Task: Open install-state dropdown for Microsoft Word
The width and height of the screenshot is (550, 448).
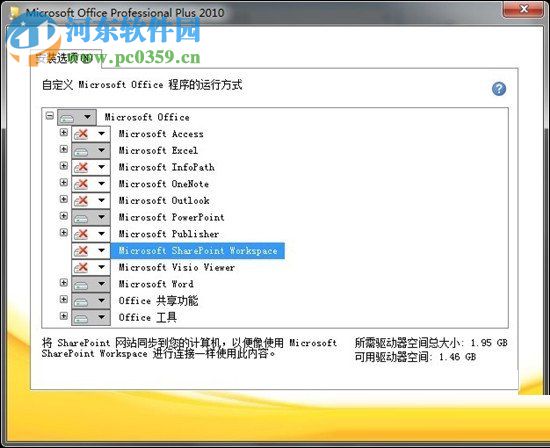Action: click(x=91, y=284)
